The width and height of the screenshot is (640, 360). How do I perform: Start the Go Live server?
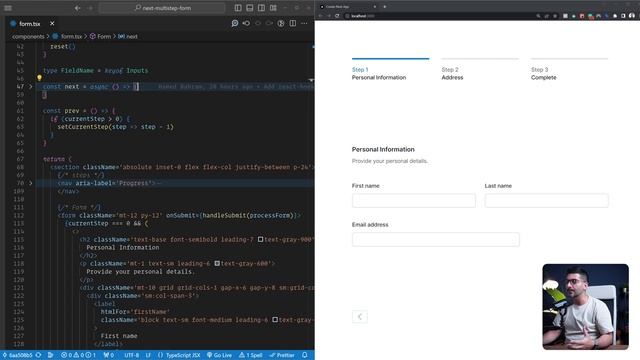click(220, 355)
